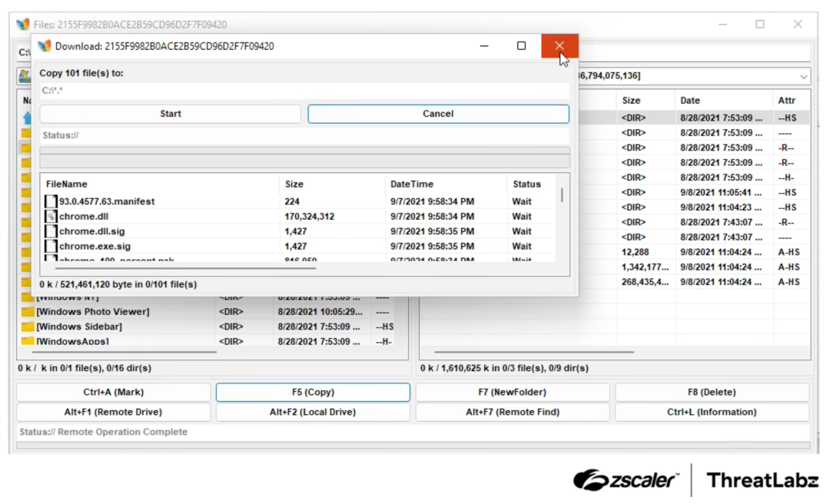Click the Windows Sidebar folder icon

tap(28, 327)
